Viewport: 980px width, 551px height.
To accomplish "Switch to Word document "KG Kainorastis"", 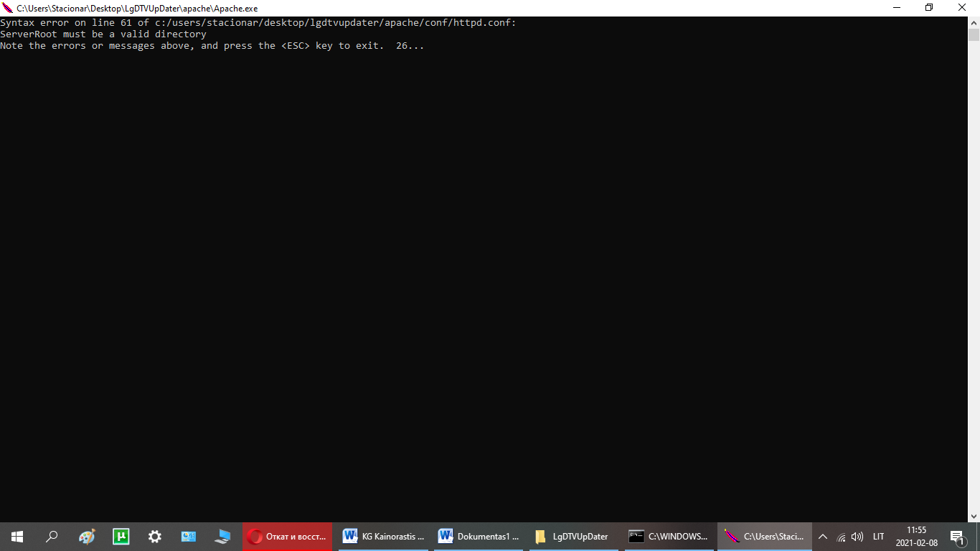I will tap(384, 537).
